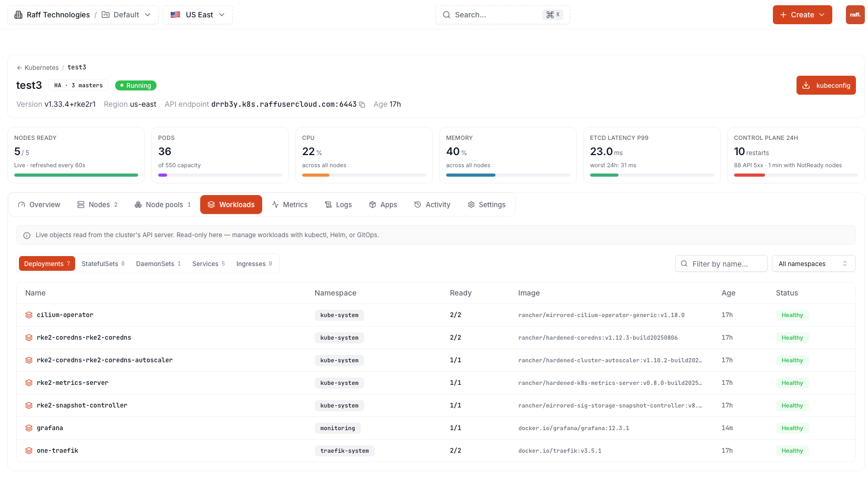Switch to the Overview tab
The height and width of the screenshot is (499, 868).
click(39, 205)
